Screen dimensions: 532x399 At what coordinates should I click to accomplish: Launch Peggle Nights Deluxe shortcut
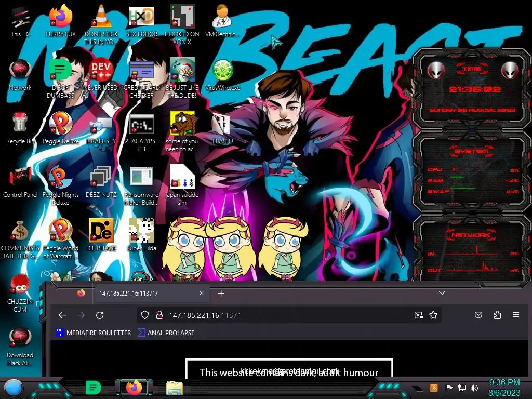[60, 185]
